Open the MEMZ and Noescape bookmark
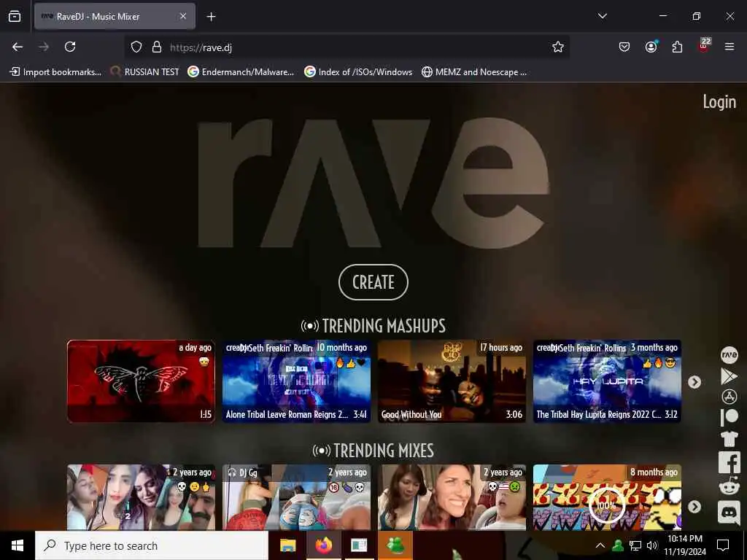 (x=474, y=72)
